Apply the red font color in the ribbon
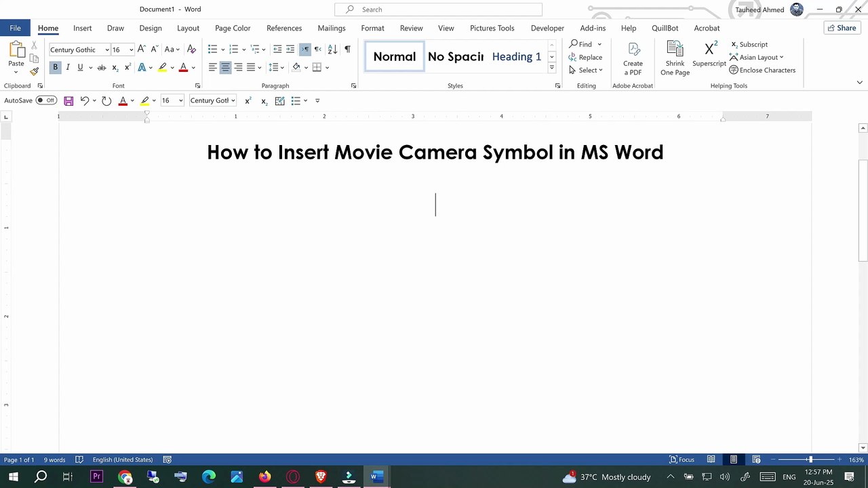The width and height of the screenshot is (868, 488). click(x=183, y=67)
